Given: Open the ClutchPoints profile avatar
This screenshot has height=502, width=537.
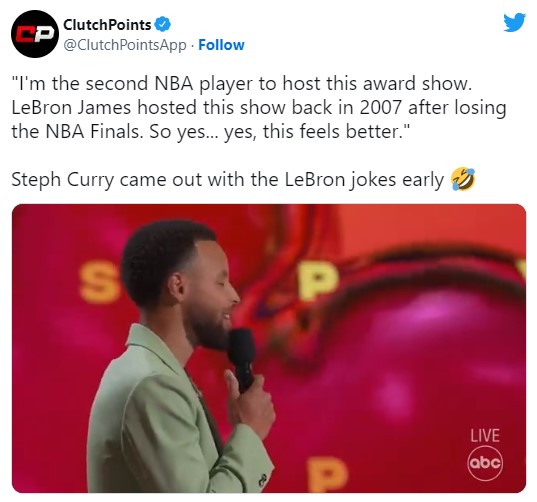Looking at the screenshot, I should (35, 34).
